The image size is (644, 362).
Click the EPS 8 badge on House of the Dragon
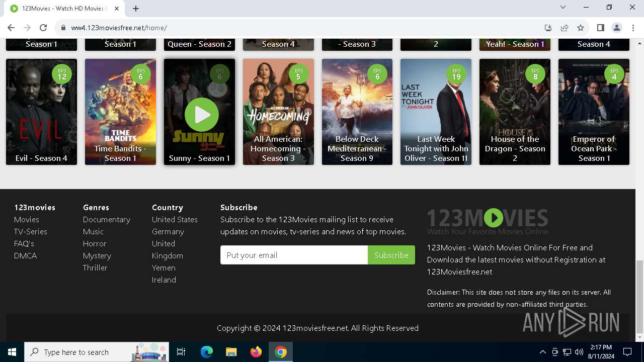pos(535,74)
